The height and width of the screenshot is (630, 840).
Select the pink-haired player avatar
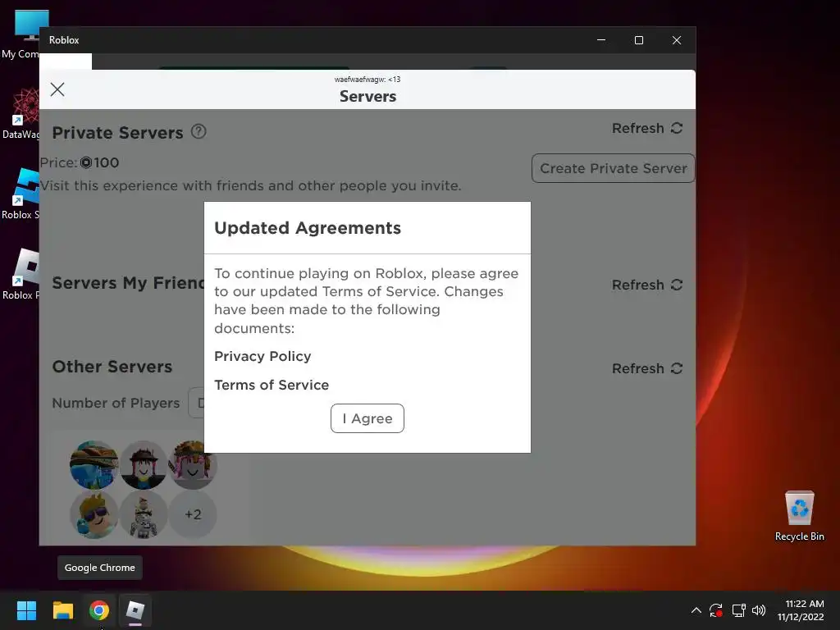click(x=193, y=464)
